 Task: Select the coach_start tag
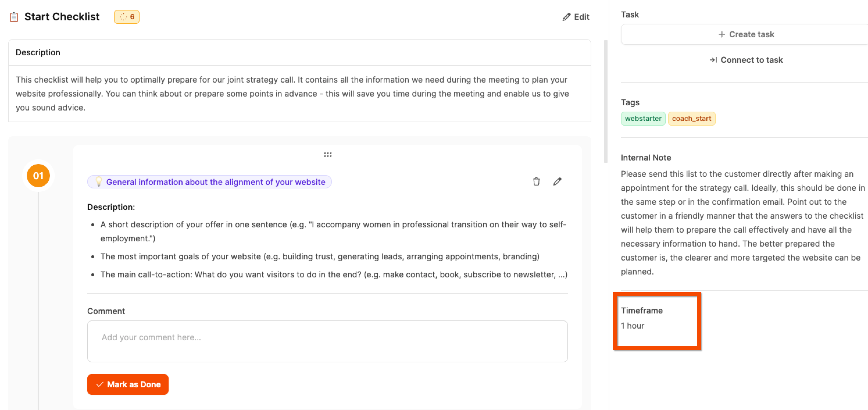[692, 119]
